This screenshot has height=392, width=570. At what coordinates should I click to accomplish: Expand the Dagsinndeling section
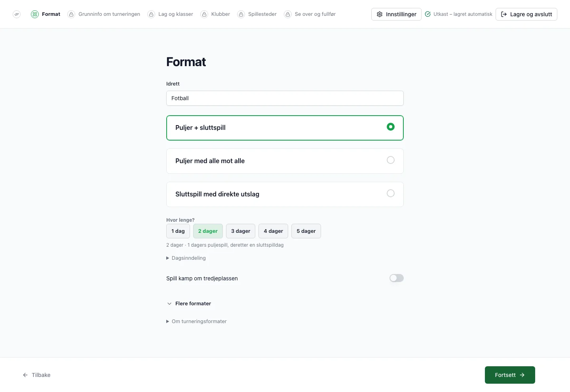coord(186,258)
